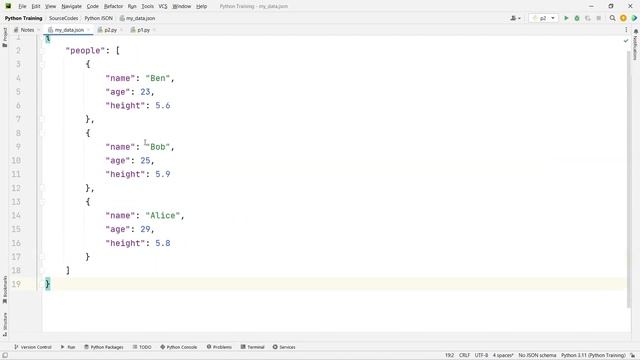640x360 pixels.
Task: Open the Refactor menu
Action: pyautogui.click(x=113, y=6)
